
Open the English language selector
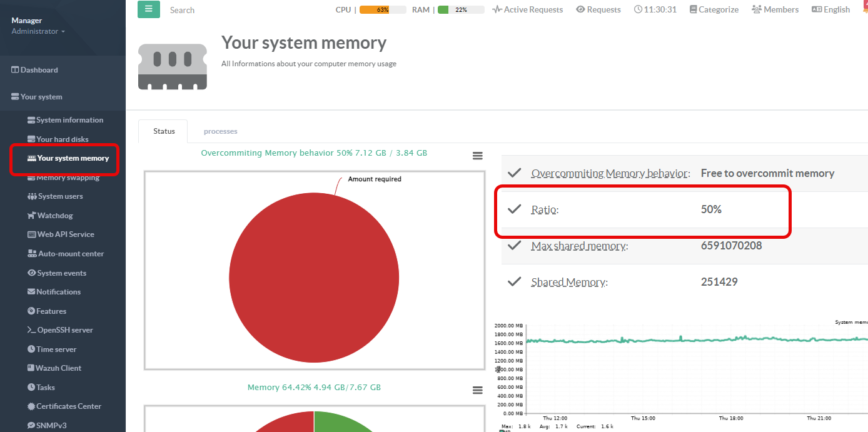[x=830, y=9]
